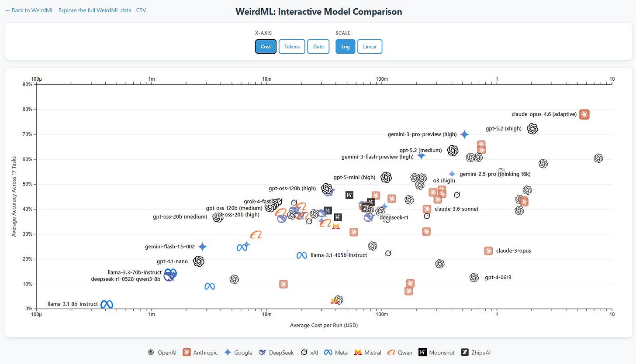Toggle Anthropic in the chart legend
The height and width of the screenshot is (364, 636).
coord(200,353)
